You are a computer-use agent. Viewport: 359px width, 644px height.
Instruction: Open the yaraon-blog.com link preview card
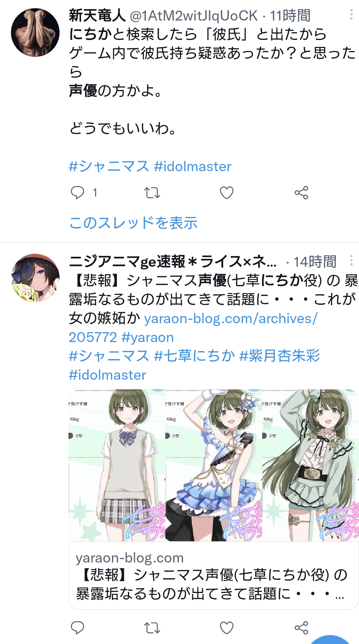(214, 575)
